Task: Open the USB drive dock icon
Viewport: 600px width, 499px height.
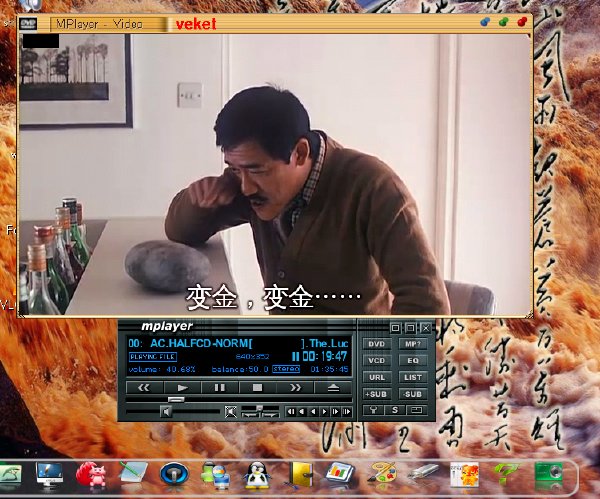Action: pyautogui.click(x=423, y=473)
